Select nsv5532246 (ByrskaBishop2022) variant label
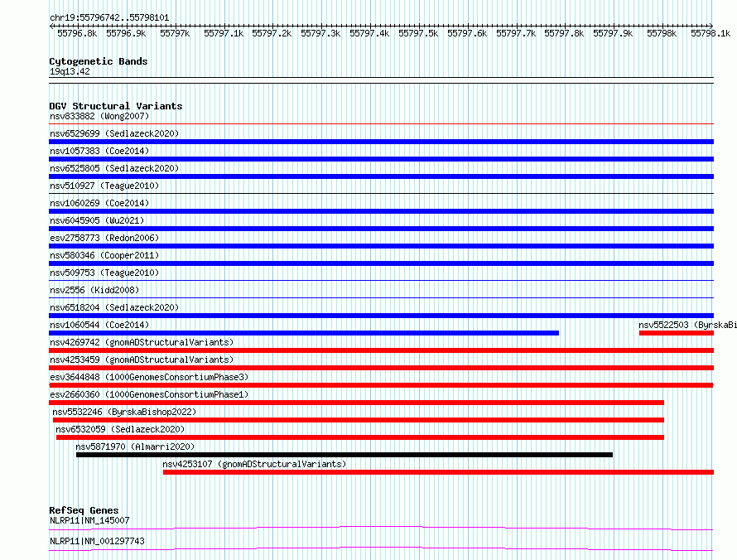The height and width of the screenshot is (560, 737). tap(124, 412)
